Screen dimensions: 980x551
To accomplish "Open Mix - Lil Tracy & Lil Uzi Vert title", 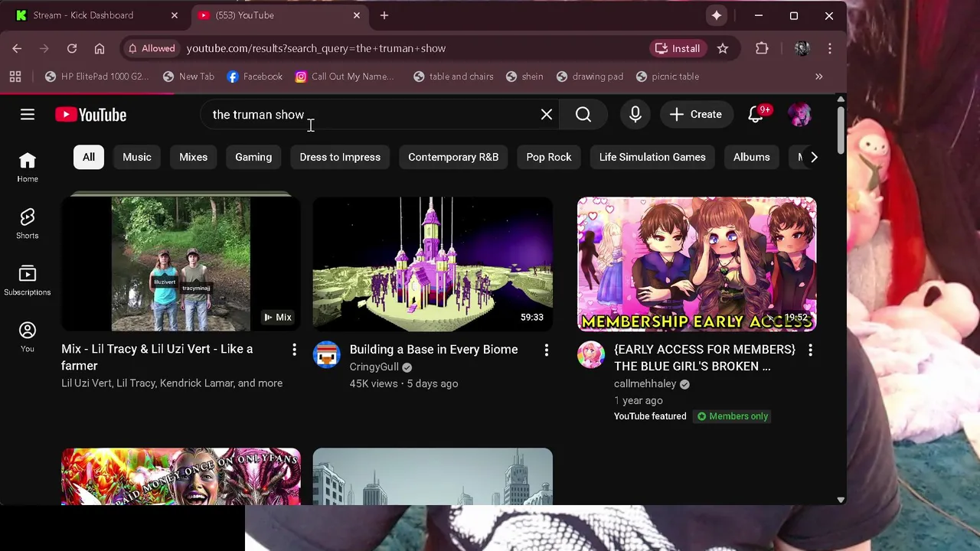I will coord(157,357).
